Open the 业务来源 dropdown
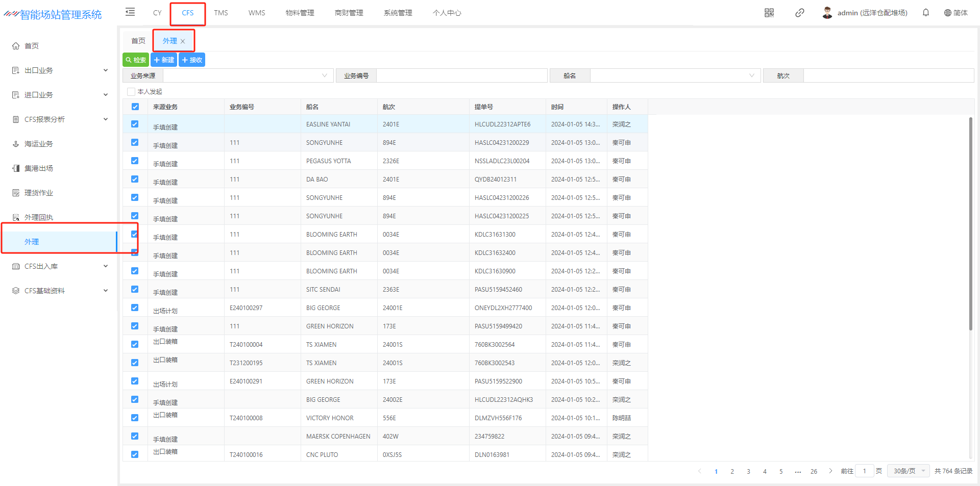Screen dimensions: 980x486 pyautogui.click(x=248, y=75)
